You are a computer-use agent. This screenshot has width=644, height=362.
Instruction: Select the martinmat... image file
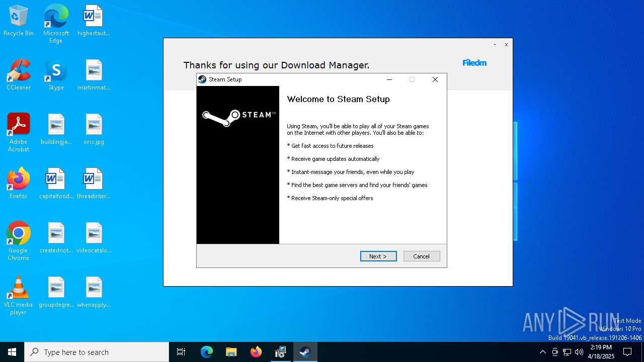tap(94, 75)
